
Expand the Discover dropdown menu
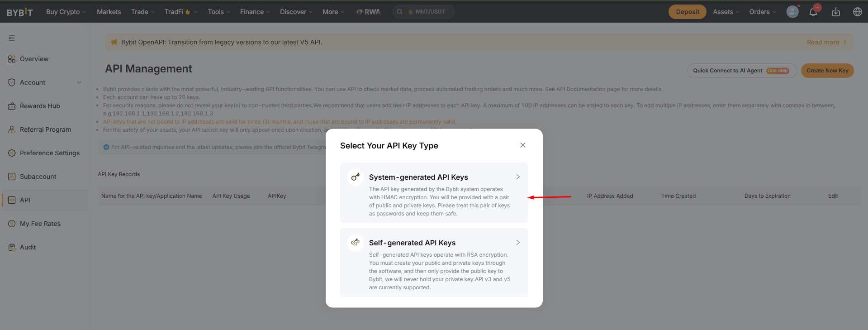(296, 12)
